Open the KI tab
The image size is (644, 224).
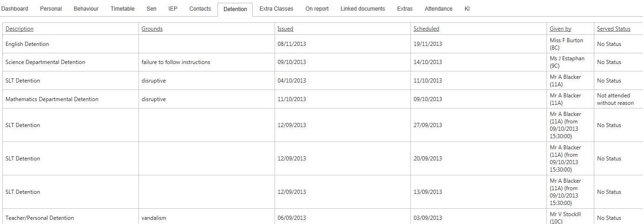pyautogui.click(x=467, y=9)
